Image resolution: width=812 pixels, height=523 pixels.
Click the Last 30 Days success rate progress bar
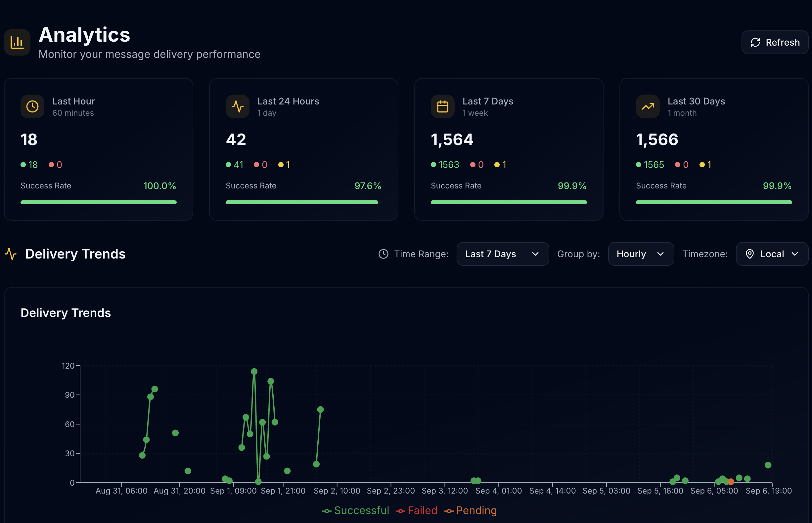click(714, 202)
